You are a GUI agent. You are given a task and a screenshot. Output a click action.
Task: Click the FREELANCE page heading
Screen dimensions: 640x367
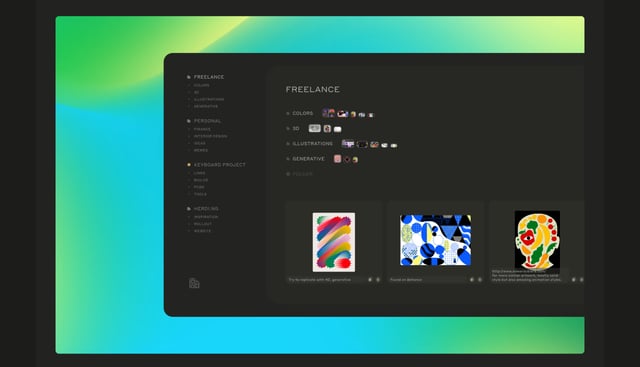coord(313,89)
